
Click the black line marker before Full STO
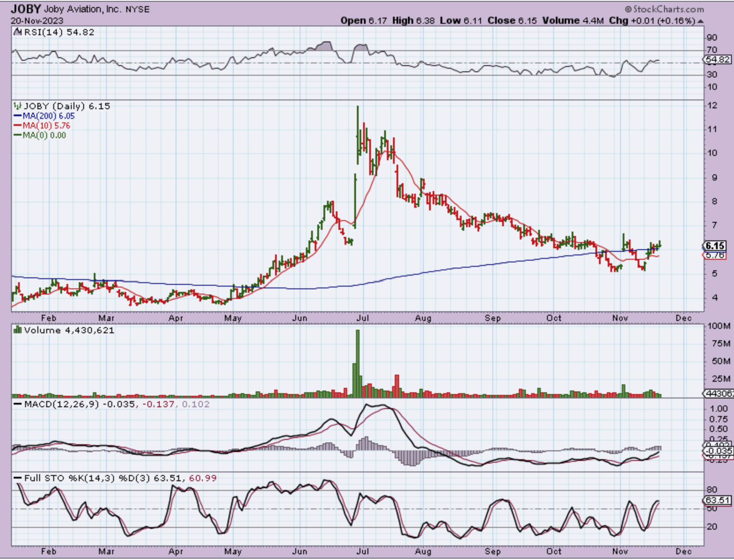[x=18, y=478]
